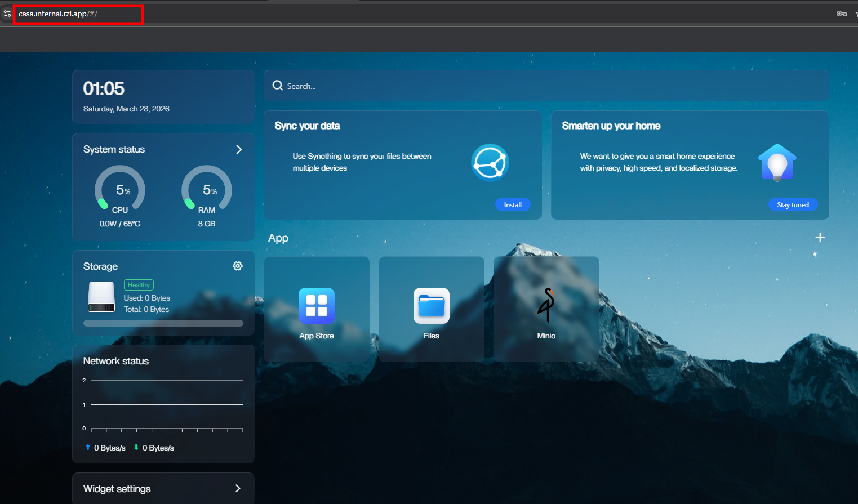Screen dimensions: 858x504
Task: Click the RAM usage gauge
Action: tap(207, 190)
